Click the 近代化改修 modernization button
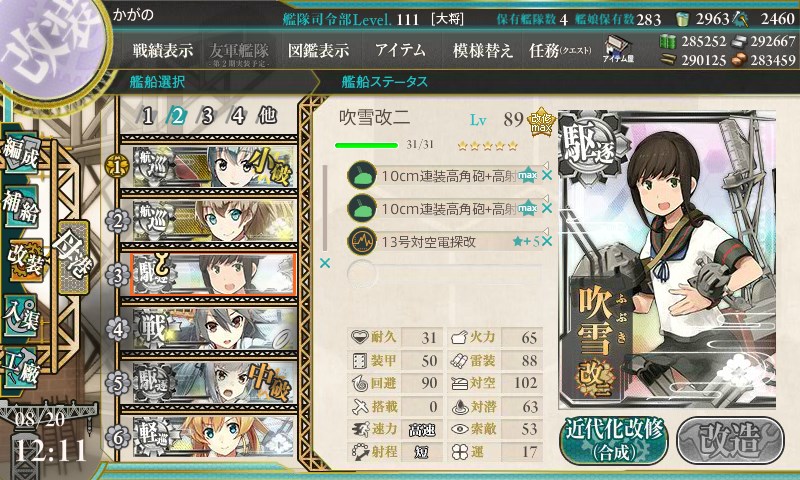Viewport: 800px width, 480px height. [x=614, y=441]
